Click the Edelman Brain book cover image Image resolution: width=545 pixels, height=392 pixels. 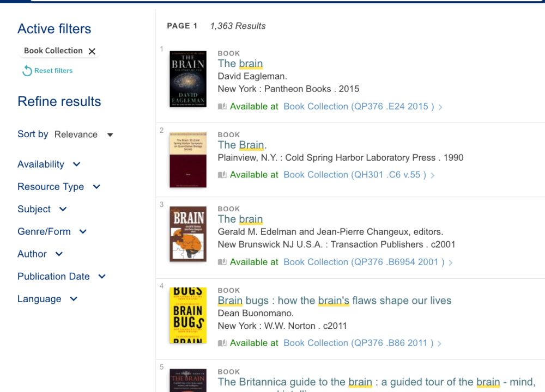pyautogui.click(x=188, y=234)
